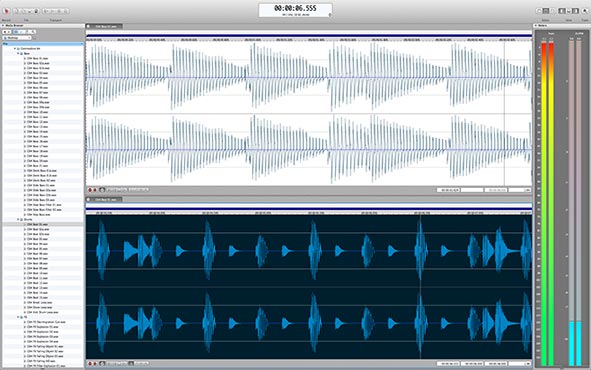Image resolution: width=591 pixels, height=370 pixels.
Task: Click the cyan RMS meter bar on the right
Action: [579, 343]
